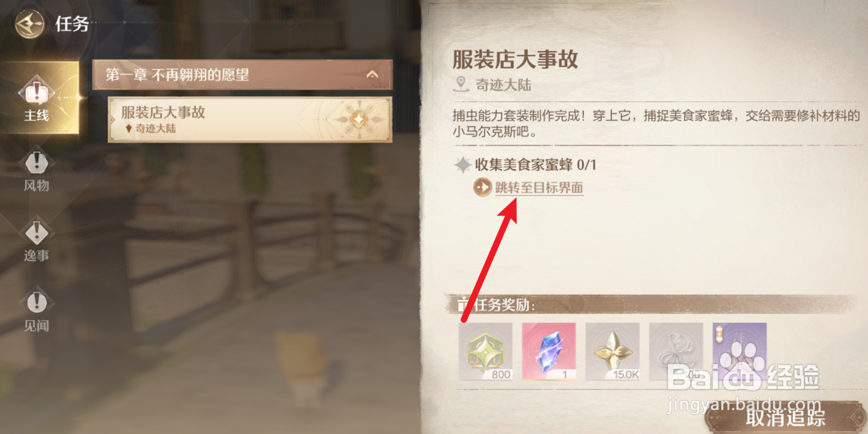Select the 主线 quest category icon
868x434 pixels.
coord(37,92)
